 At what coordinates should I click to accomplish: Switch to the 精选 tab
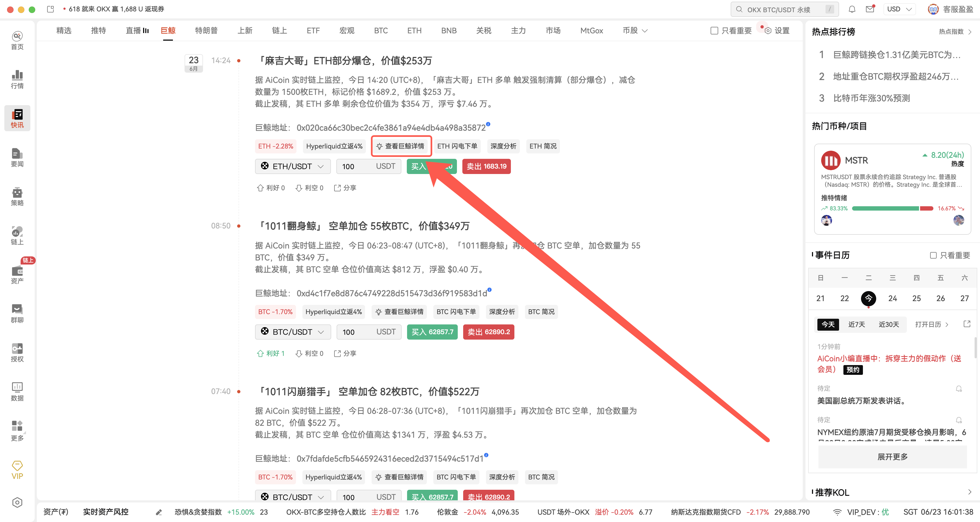63,30
